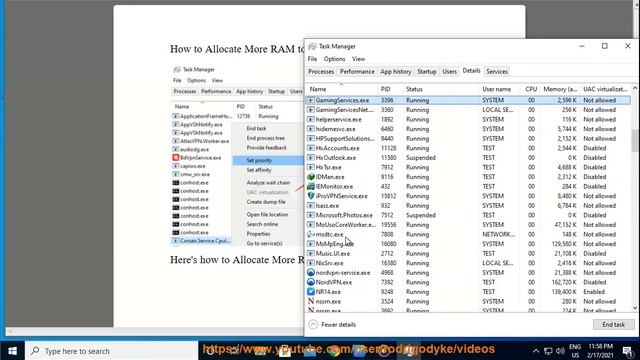Viewport: 640px width, 360px height.
Task: Click the End task button
Action: 613,324
